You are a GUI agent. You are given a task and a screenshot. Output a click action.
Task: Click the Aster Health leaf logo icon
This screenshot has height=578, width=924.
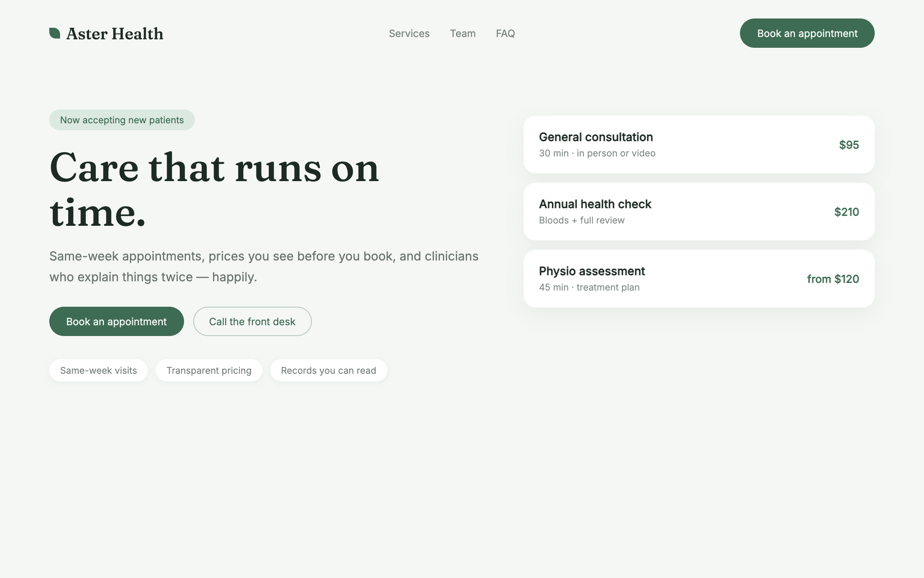click(x=55, y=33)
